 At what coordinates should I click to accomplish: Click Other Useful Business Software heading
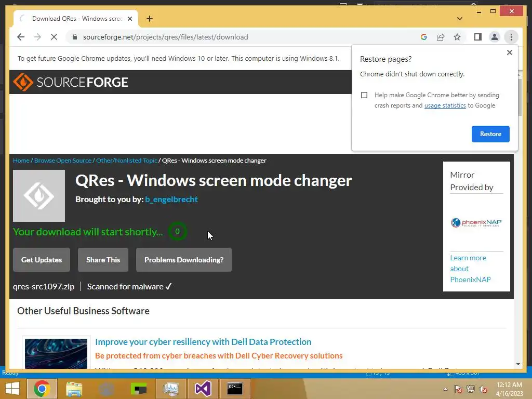click(83, 311)
